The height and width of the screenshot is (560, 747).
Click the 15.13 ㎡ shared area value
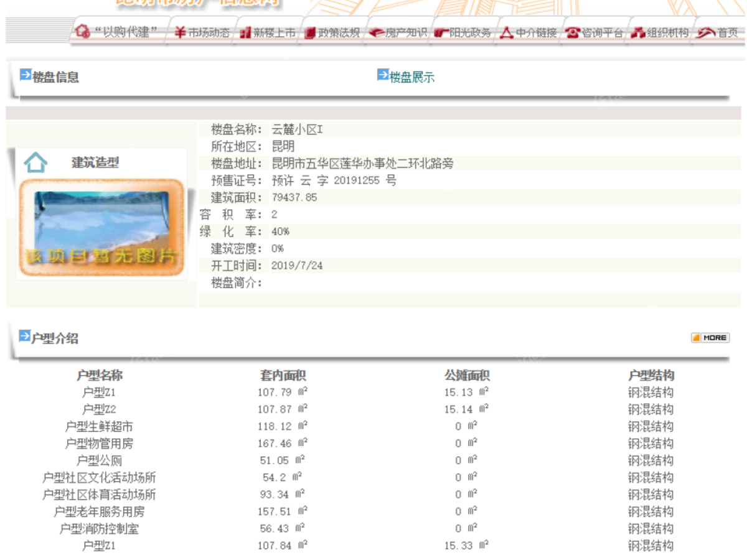point(467,393)
